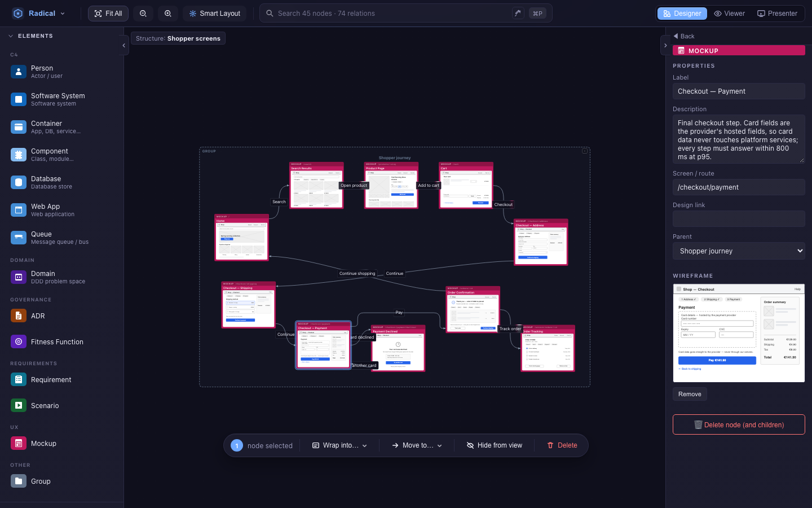Zoom out with the minus magnifier icon
The image size is (812, 508).
(143, 14)
